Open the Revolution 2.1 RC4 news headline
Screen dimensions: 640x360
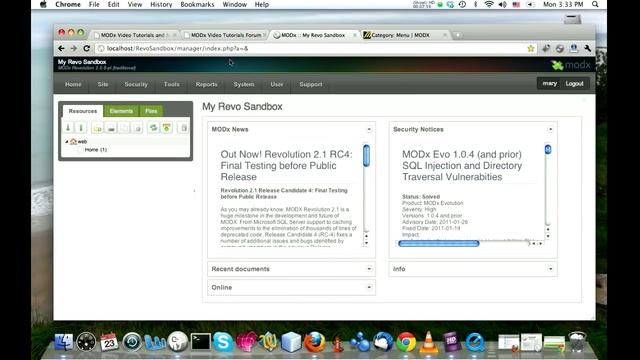[286, 165]
